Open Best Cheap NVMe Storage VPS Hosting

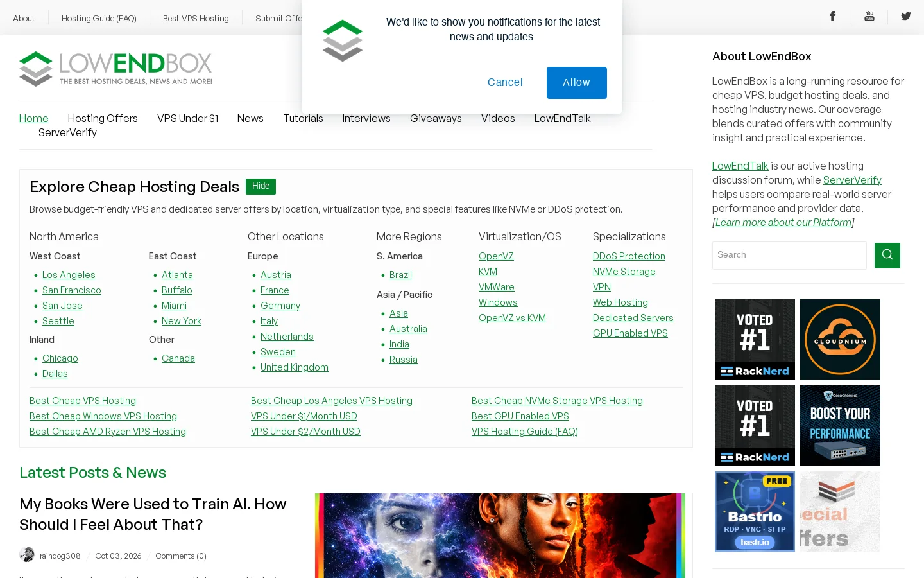[x=557, y=401]
